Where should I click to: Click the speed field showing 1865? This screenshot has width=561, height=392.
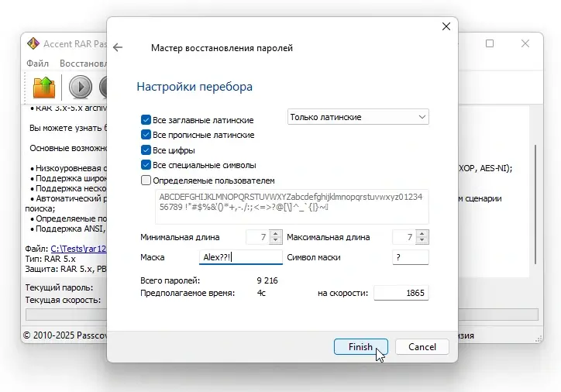[401, 293]
